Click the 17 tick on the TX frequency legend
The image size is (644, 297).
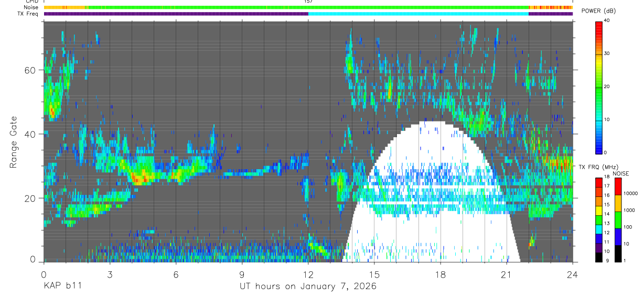[x=608, y=185]
